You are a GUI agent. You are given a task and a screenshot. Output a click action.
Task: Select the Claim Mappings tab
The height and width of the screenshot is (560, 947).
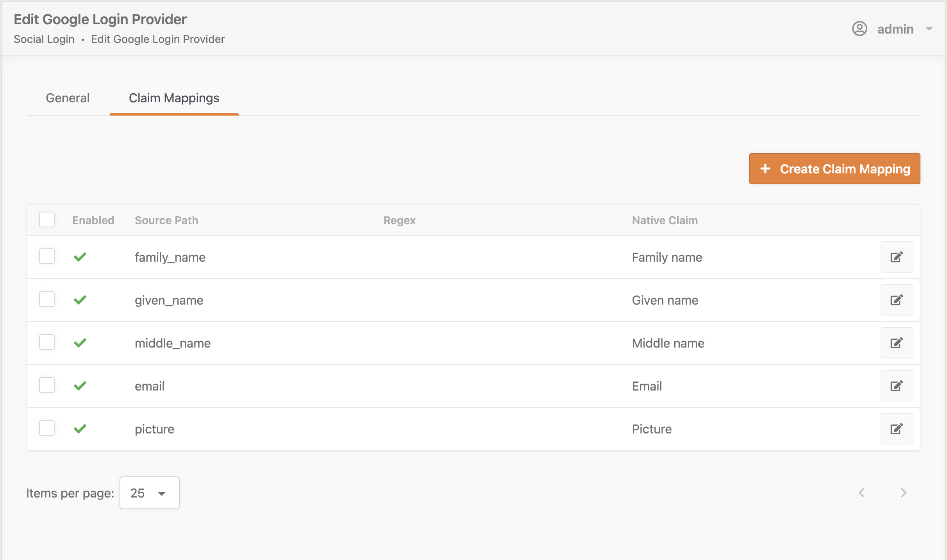click(174, 98)
